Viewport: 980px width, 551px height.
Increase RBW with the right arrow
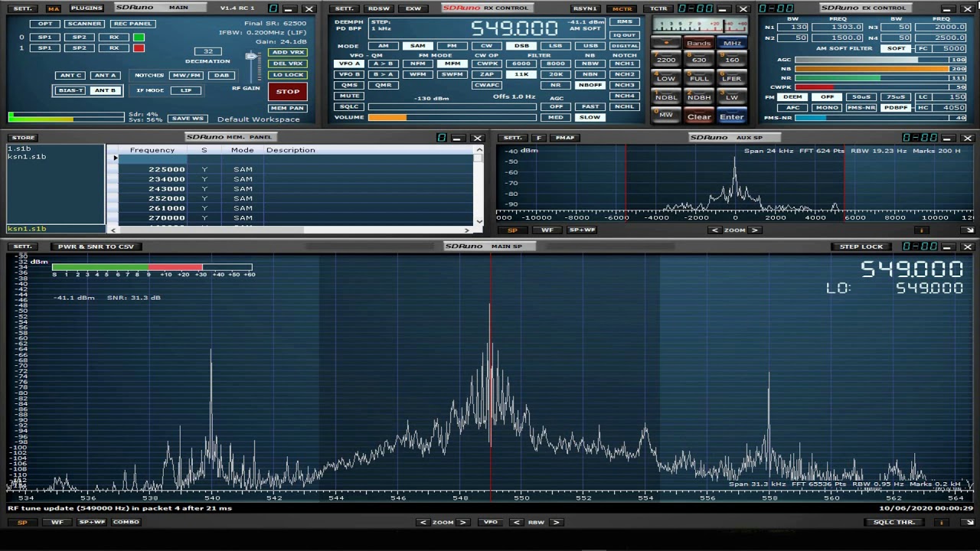556,522
